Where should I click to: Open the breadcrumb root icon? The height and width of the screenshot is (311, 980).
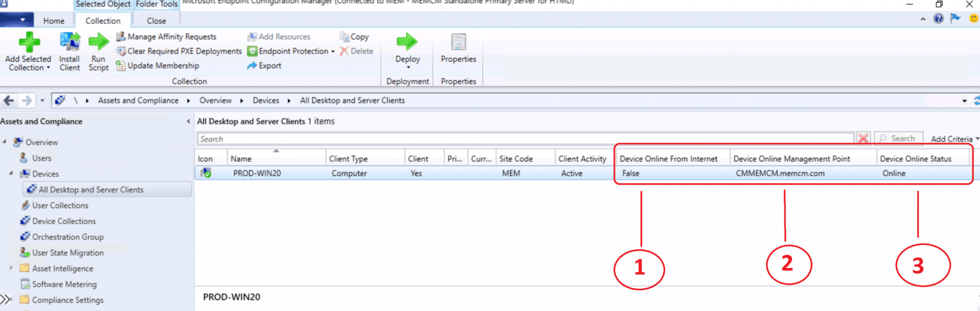click(x=60, y=100)
